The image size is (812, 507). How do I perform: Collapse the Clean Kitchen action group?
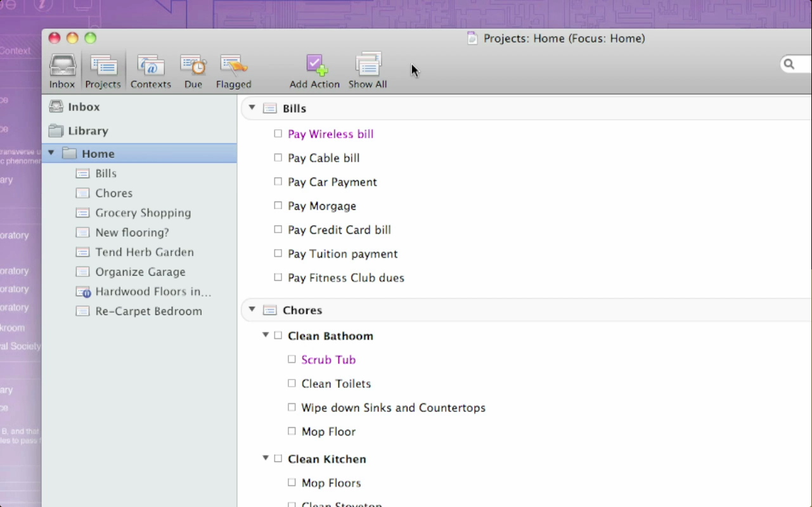coord(266,458)
